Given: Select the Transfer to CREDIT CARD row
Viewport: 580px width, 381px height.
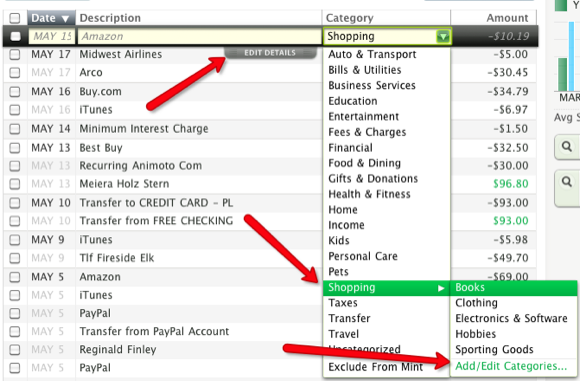Looking at the screenshot, I should point(156,203).
